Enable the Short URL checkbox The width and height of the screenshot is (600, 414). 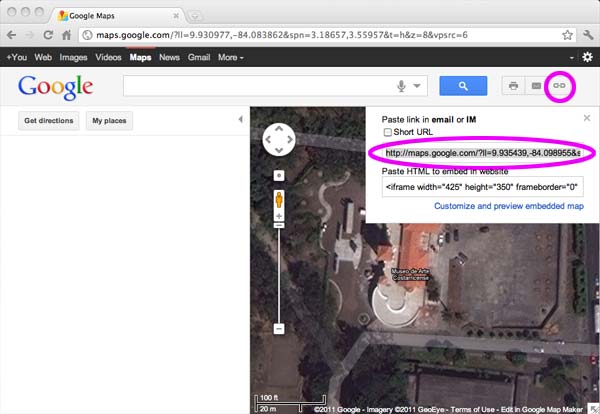[388, 132]
